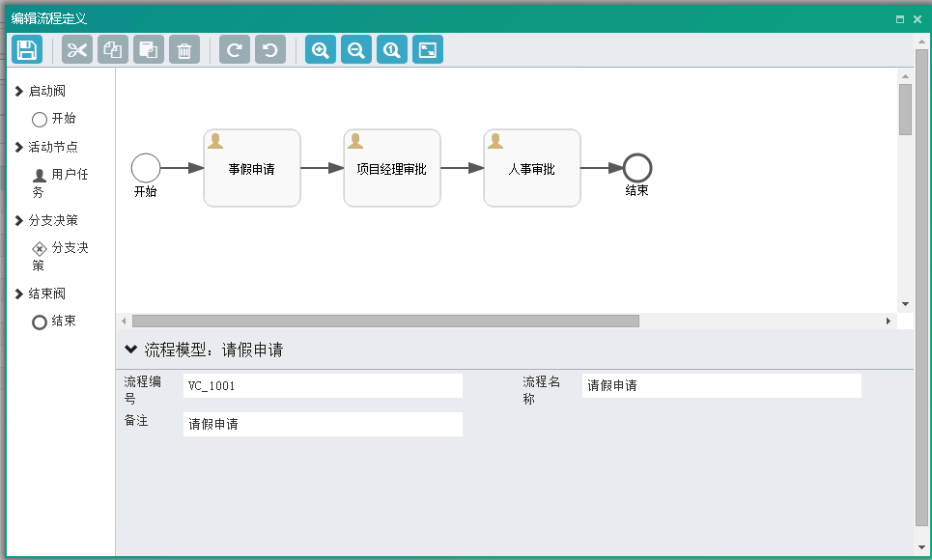The width and height of the screenshot is (932, 560).
Task: Click arrow from 项目经理审批 to 人事审批
Action: pyautogui.click(x=463, y=168)
